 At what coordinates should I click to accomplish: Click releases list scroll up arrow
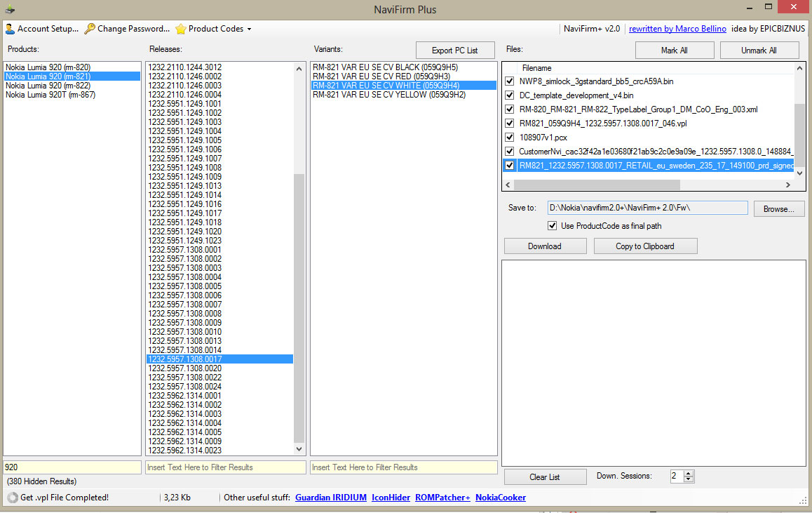(299, 68)
